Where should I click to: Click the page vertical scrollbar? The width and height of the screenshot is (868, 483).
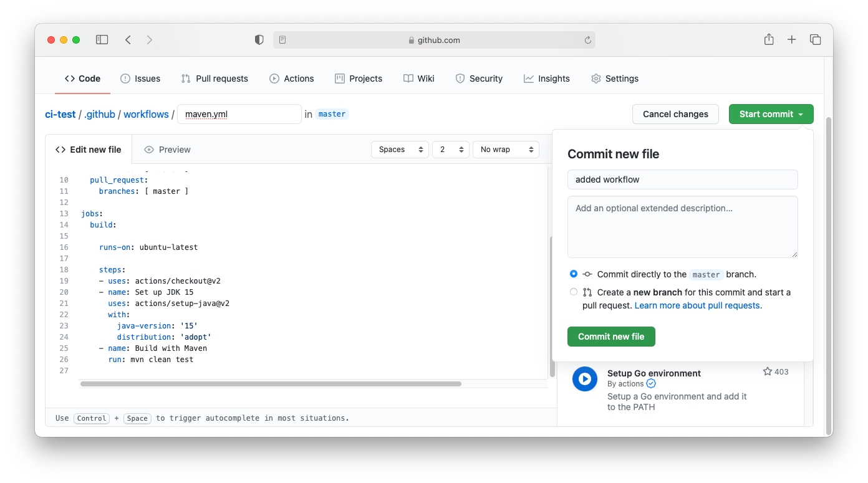(829, 276)
